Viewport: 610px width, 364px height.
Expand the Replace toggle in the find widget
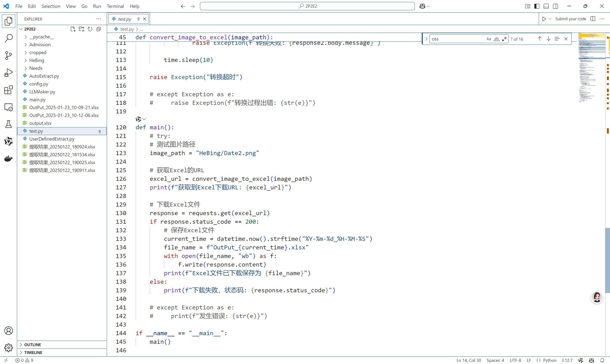tap(426, 39)
